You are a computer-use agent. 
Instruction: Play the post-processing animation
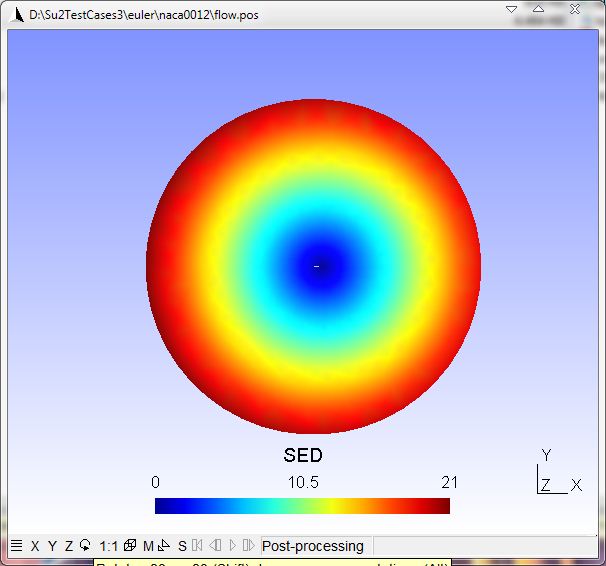232,546
